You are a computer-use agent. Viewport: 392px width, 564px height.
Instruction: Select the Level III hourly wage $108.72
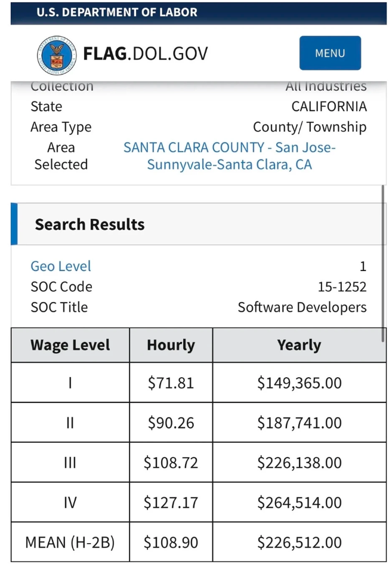point(171,463)
